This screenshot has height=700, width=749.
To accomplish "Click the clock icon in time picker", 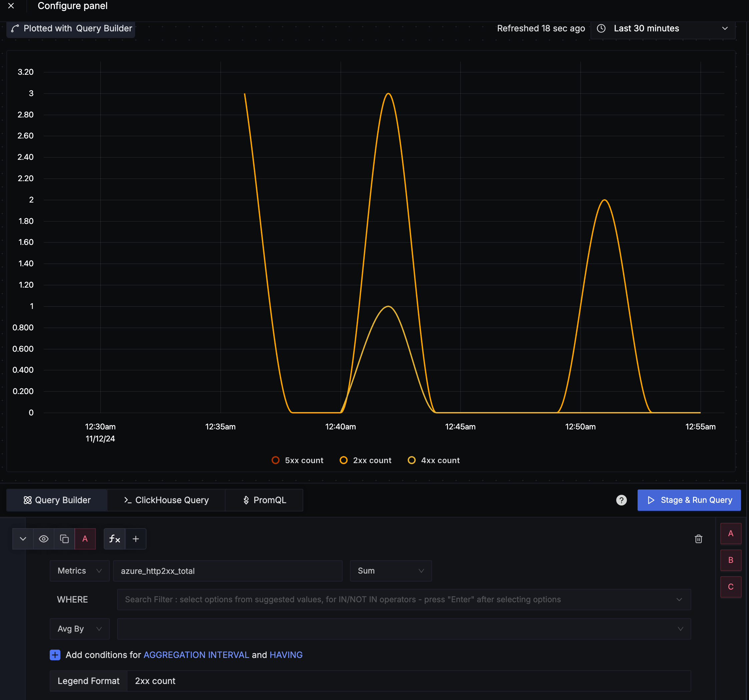I will [601, 28].
